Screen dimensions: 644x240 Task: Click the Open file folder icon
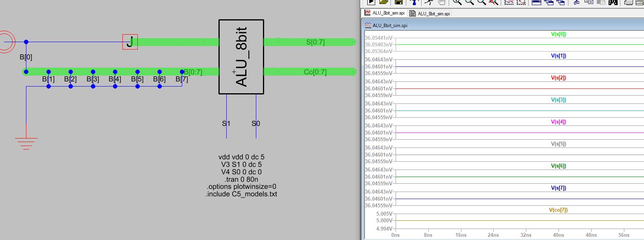(x=384, y=2)
